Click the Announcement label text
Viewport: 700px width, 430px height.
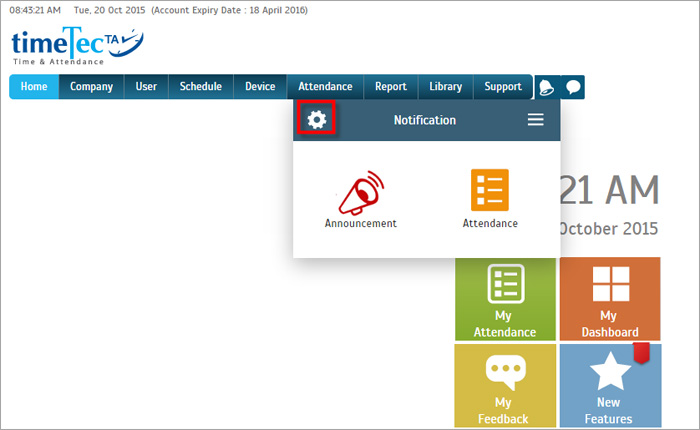(361, 223)
